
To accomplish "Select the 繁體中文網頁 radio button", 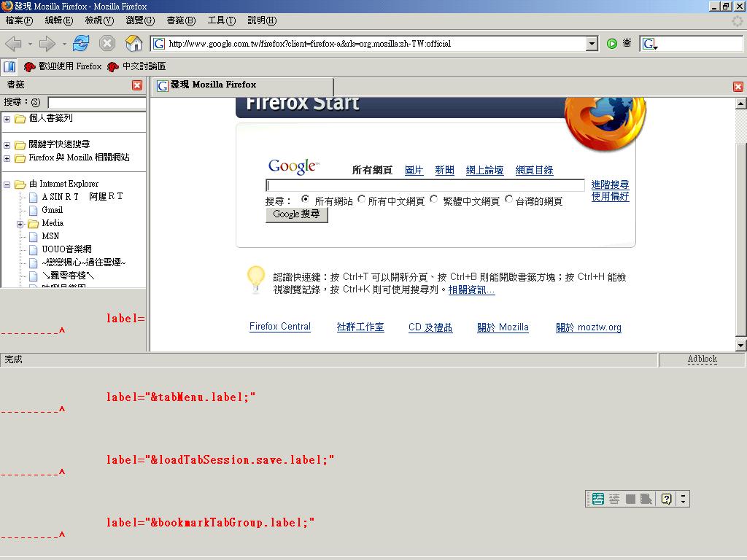I will pyautogui.click(x=433, y=199).
